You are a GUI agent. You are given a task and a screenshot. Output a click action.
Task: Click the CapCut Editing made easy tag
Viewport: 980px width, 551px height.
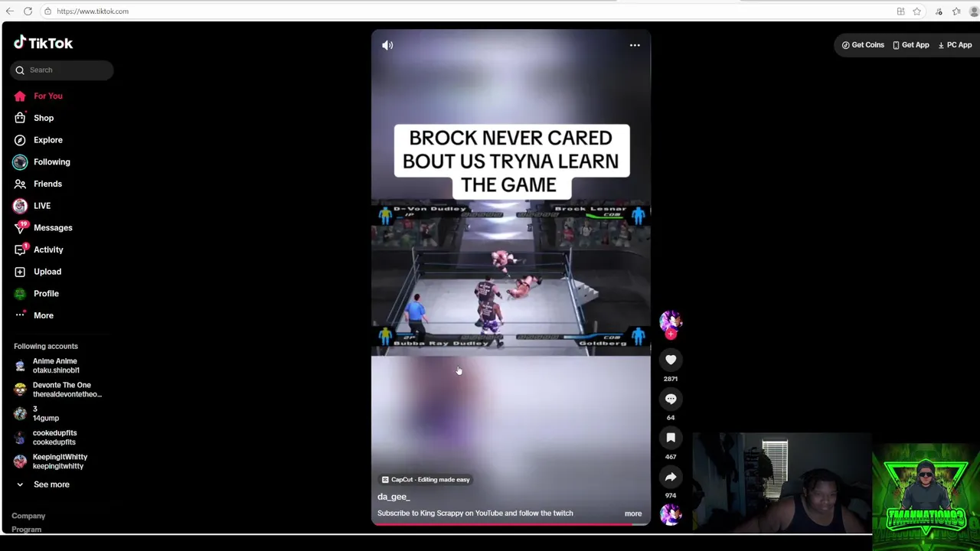point(425,480)
